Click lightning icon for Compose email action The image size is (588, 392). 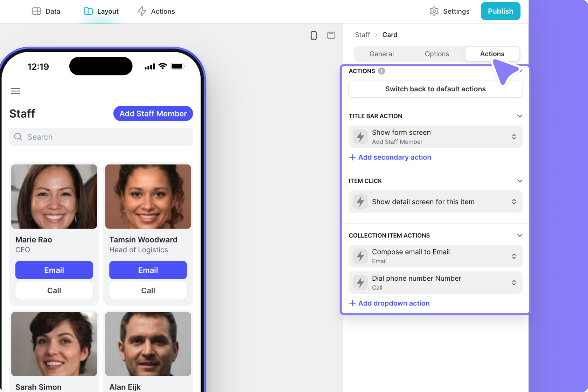coord(360,256)
